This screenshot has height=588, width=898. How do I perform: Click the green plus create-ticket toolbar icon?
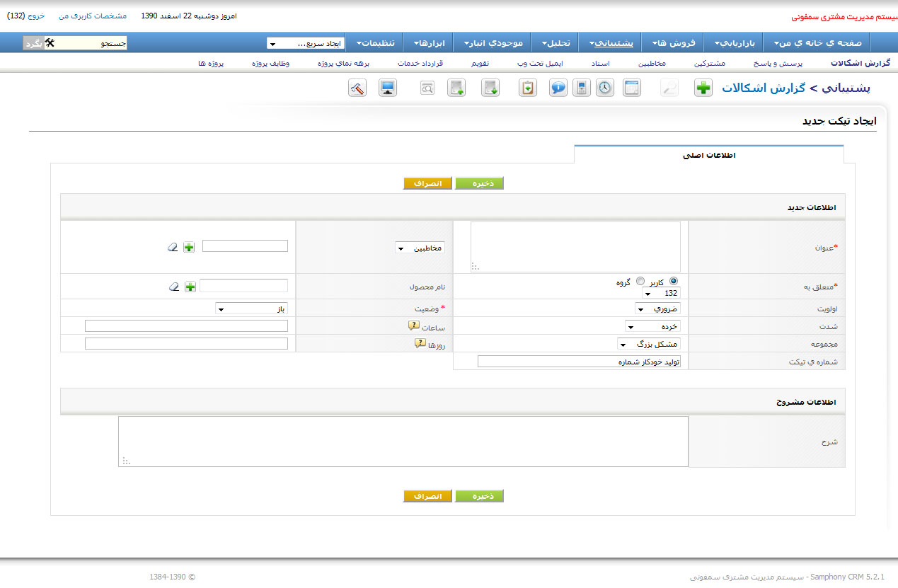click(x=703, y=88)
